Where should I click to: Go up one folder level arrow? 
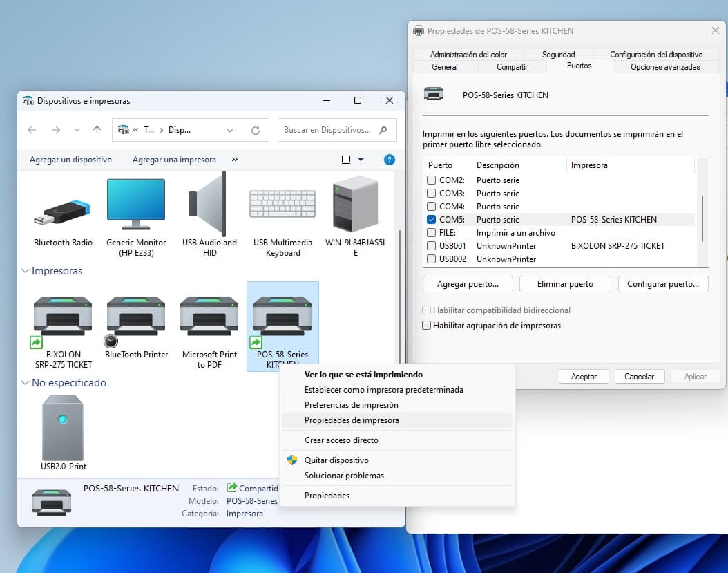(x=97, y=130)
